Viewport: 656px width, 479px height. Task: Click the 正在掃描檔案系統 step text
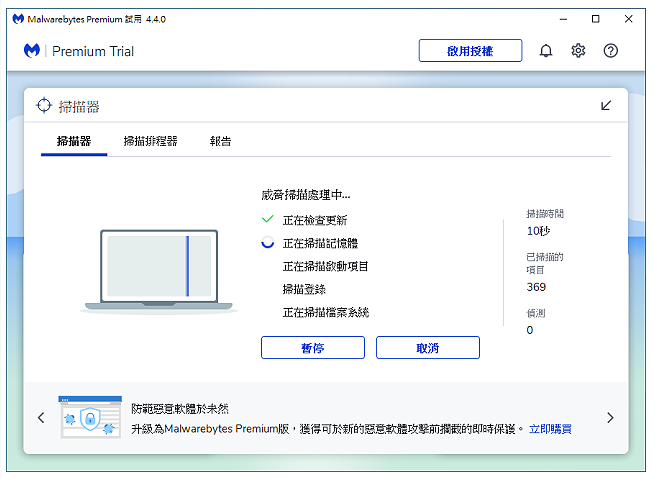(326, 312)
